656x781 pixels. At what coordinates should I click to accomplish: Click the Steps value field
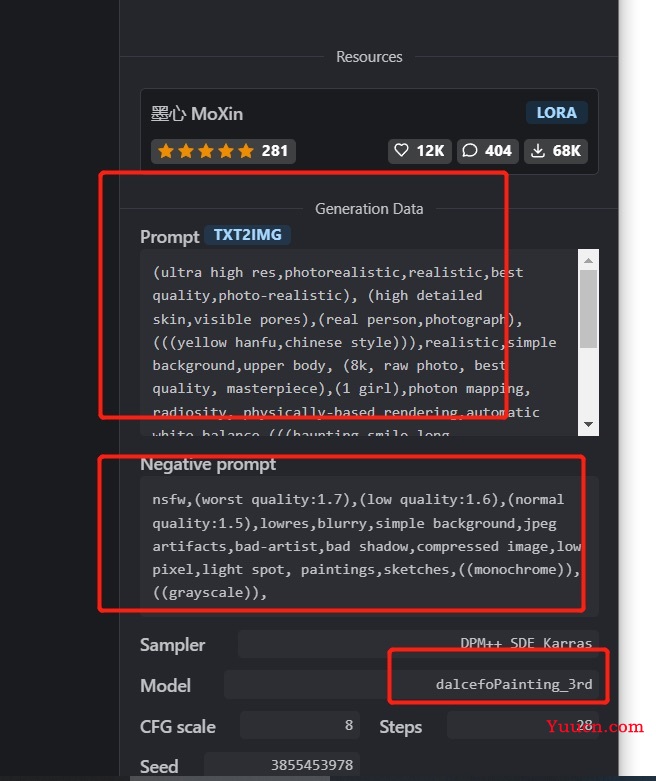coord(523,725)
